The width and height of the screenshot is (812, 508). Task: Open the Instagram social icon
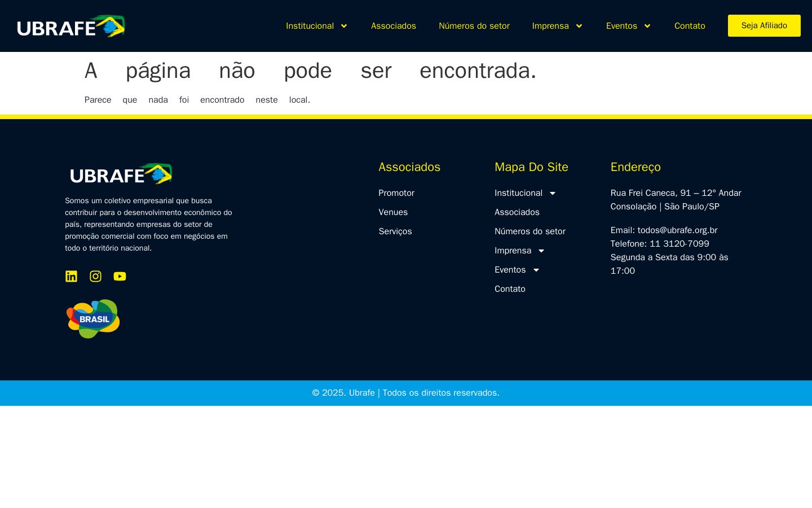[x=95, y=276]
